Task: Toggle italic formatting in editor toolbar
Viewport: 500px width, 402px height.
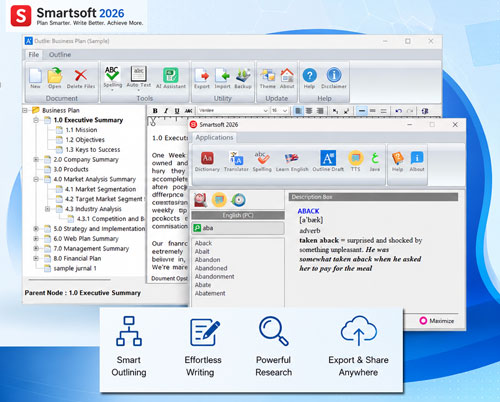Action: click(x=166, y=111)
